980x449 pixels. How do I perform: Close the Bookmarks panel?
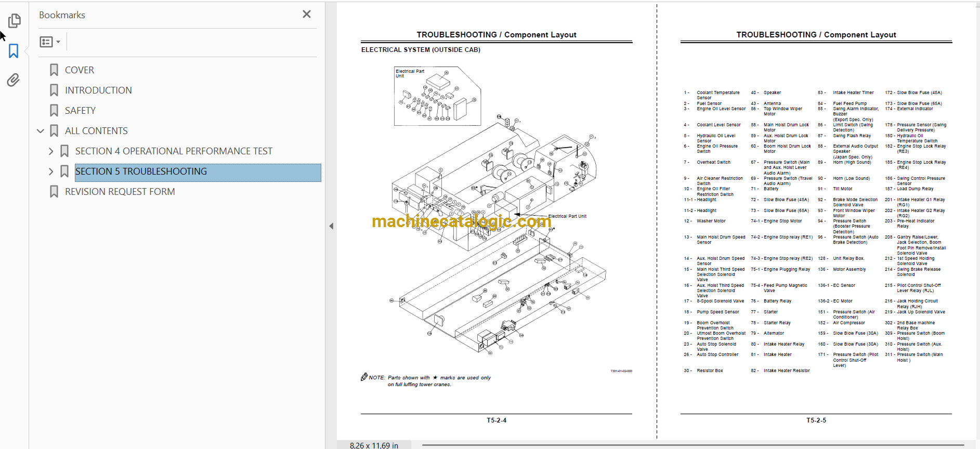tap(307, 15)
